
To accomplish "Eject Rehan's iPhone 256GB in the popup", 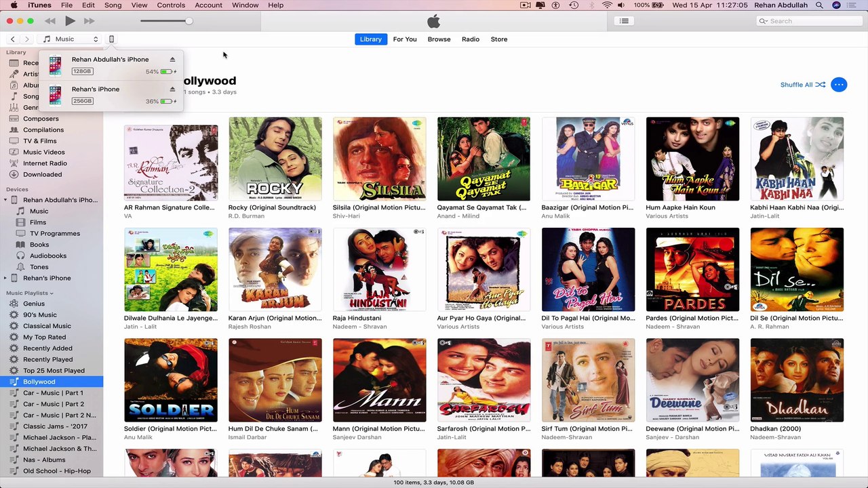I will (x=172, y=89).
